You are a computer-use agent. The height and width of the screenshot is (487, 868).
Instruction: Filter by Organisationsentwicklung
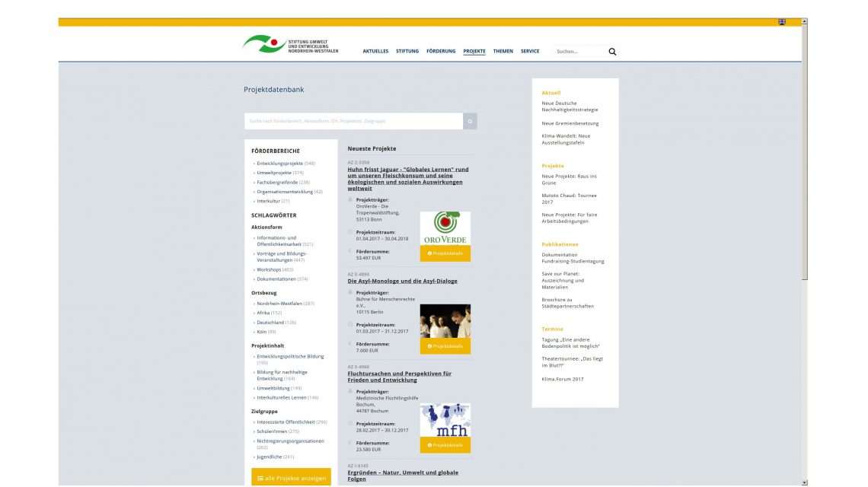(x=285, y=192)
